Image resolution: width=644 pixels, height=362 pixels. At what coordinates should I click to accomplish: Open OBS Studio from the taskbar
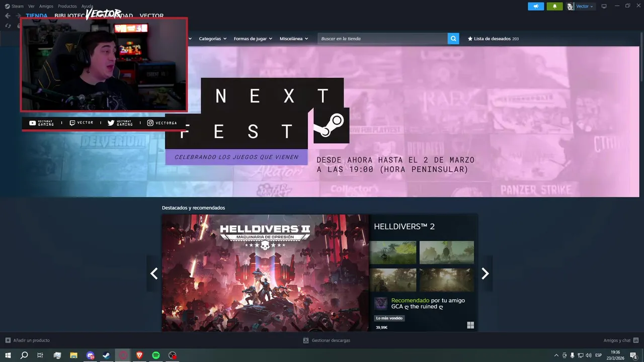[x=173, y=355]
